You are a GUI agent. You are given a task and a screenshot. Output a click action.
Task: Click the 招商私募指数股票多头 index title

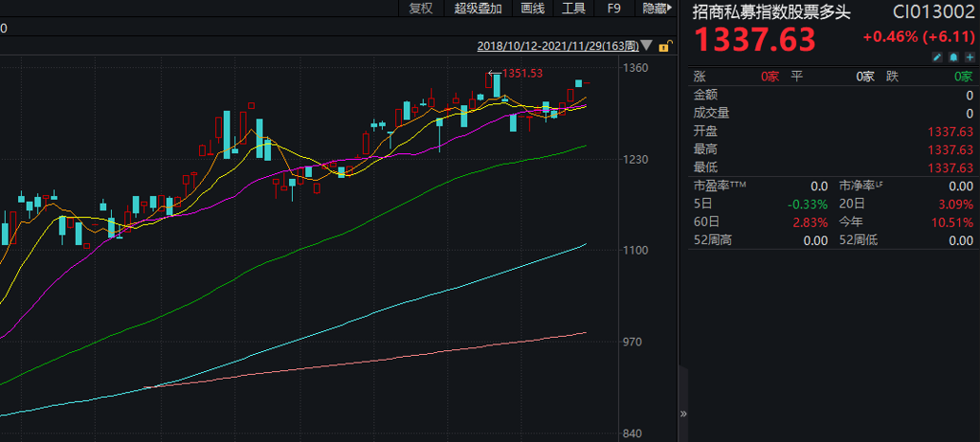click(x=770, y=11)
